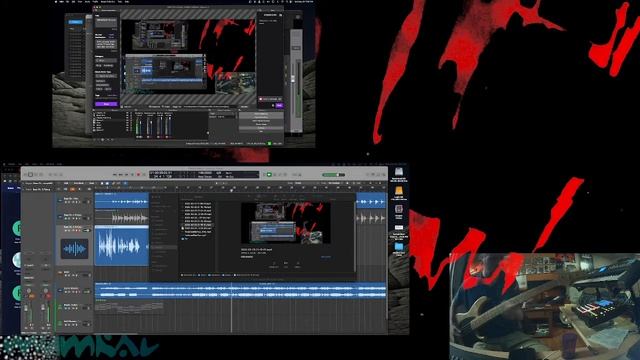Click the Rewind button in Logic transport
The height and width of the screenshot is (360, 640).
[115, 175]
